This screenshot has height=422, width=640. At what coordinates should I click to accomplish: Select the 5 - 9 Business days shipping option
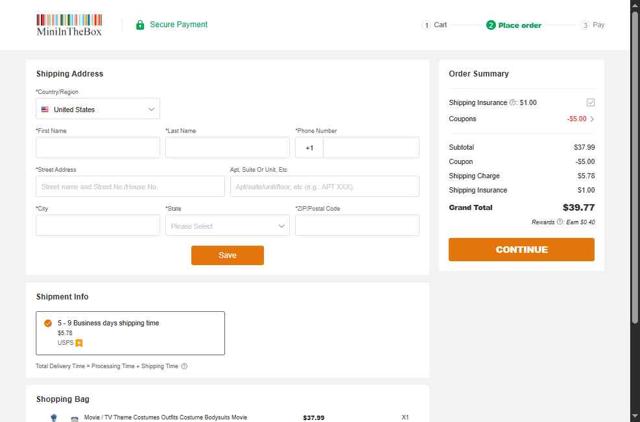(130, 333)
